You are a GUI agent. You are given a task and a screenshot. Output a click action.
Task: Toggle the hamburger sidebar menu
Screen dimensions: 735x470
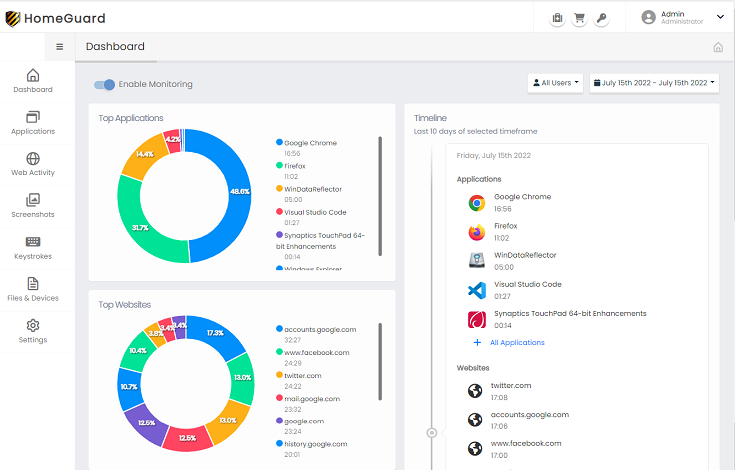pyautogui.click(x=60, y=47)
